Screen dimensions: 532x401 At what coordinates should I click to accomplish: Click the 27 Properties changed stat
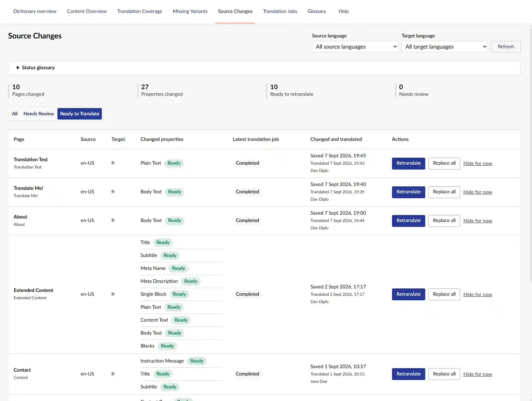click(162, 90)
